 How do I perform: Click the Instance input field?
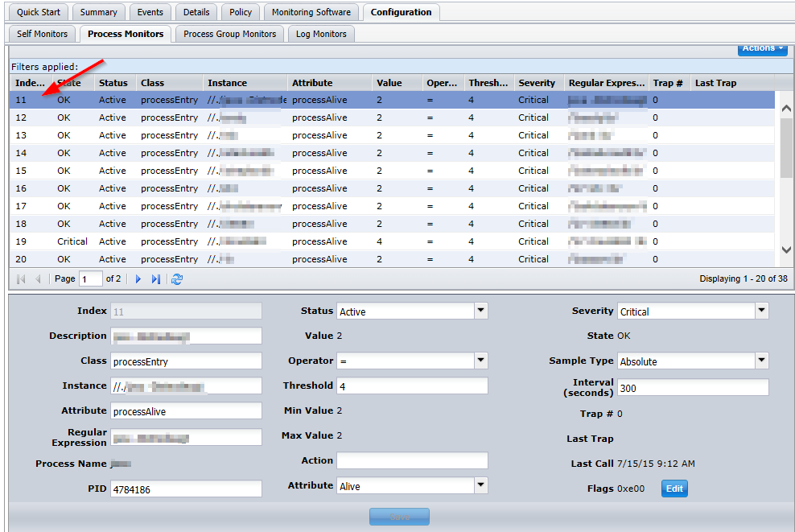186,386
